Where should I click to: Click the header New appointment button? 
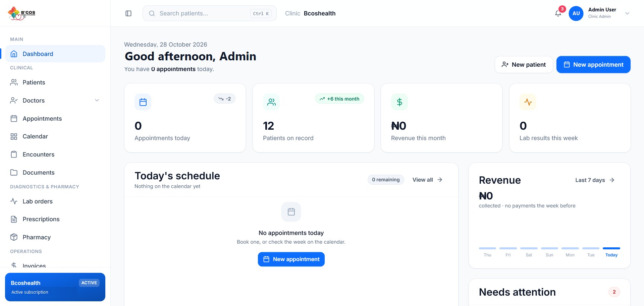593,64
